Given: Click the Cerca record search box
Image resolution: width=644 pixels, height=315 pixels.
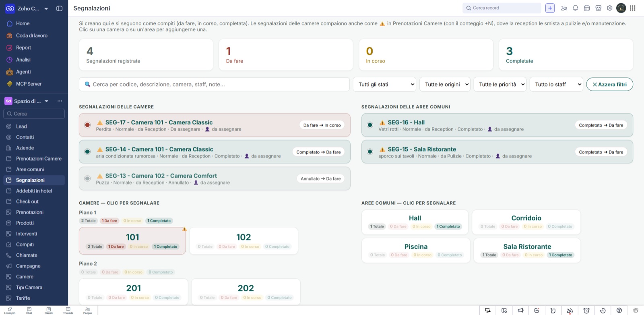Looking at the screenshot, I should [502, 8].
